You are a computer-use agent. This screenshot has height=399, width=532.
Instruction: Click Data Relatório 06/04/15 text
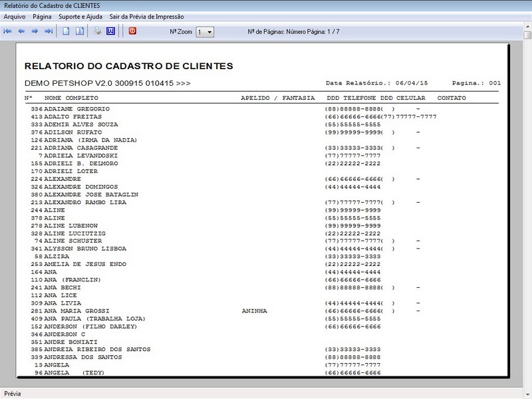click(x=376, y=83)
